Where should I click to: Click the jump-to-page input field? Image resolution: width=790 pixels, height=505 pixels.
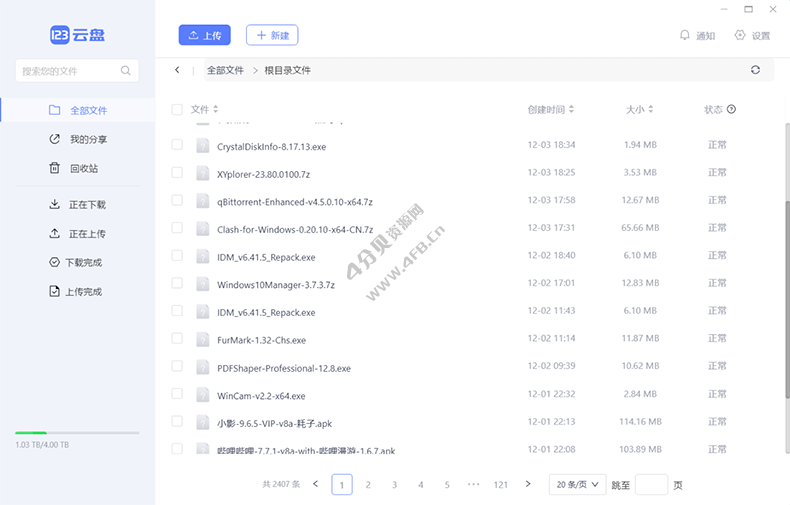point(651,485)
